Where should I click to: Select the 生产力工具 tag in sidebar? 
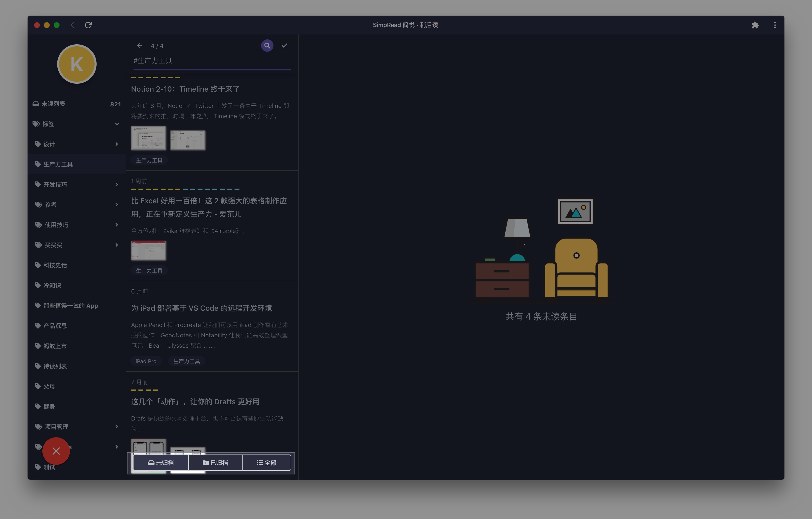77,164
